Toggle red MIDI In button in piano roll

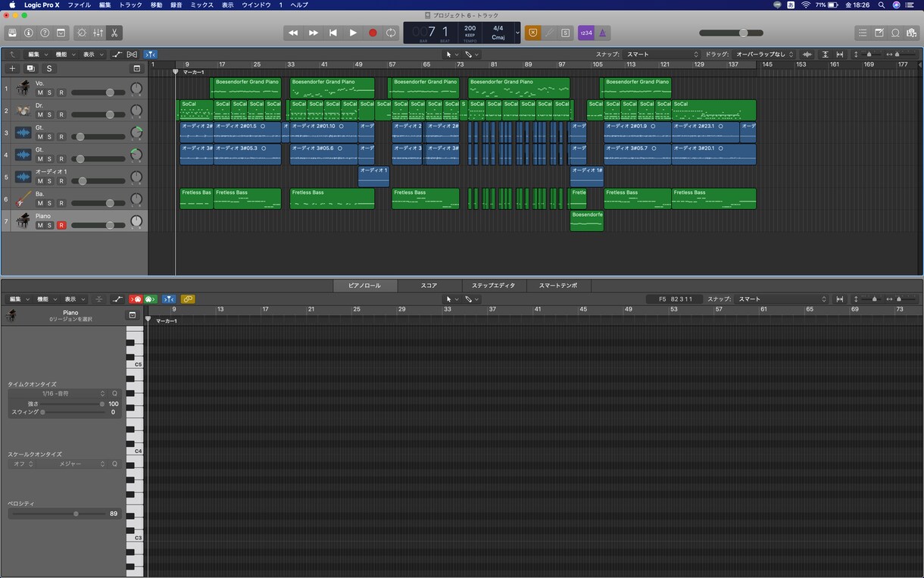(136, 299)
